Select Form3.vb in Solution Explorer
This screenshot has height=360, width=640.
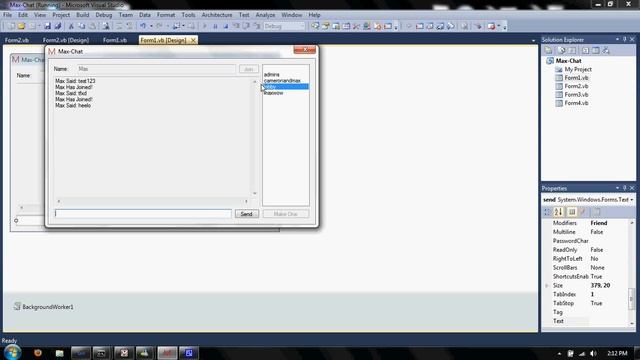pos(576,95)
